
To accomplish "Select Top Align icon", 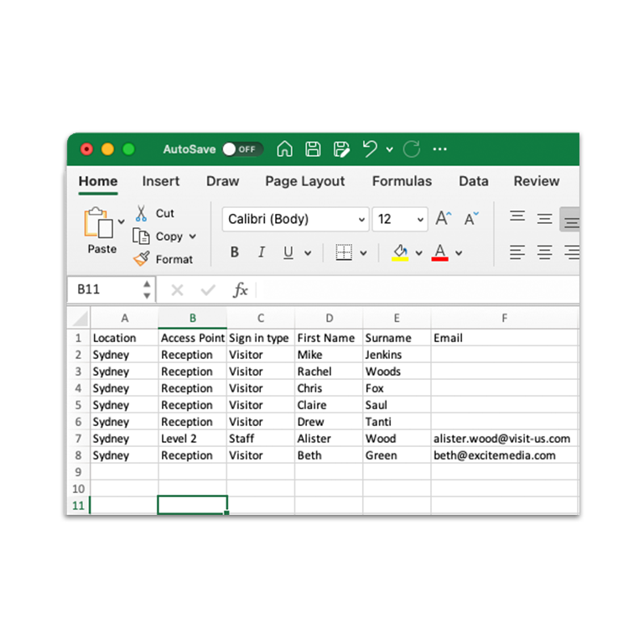I will click(517, 218).
